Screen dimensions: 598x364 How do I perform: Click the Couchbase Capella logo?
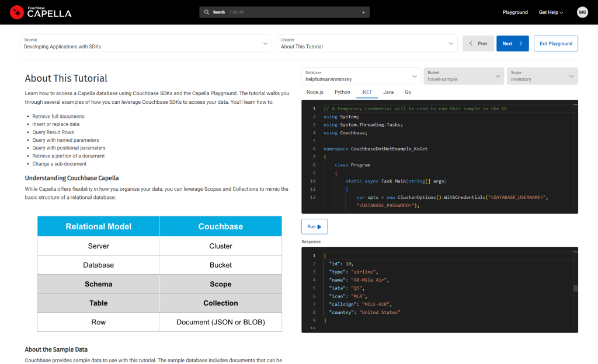pyautogui.click(x=41, y=12)
